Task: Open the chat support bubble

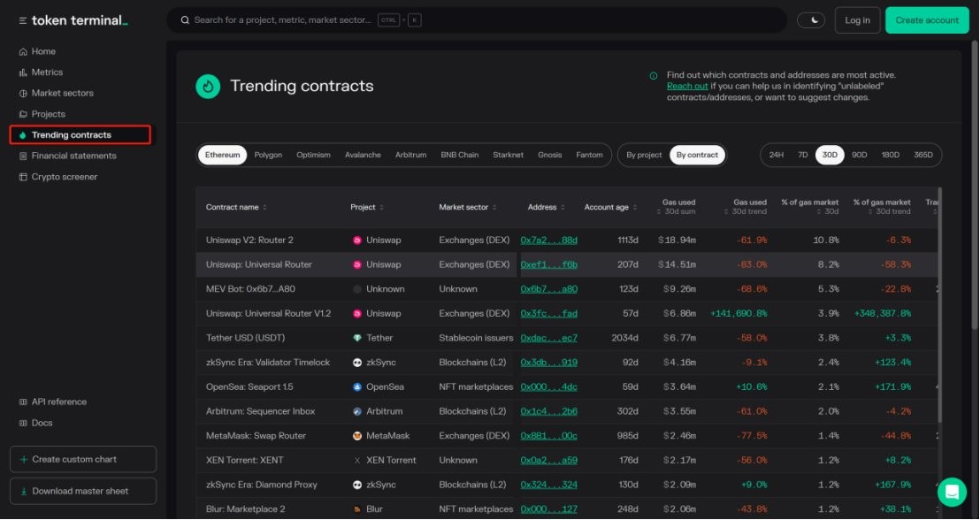Action: click(952, 492)
